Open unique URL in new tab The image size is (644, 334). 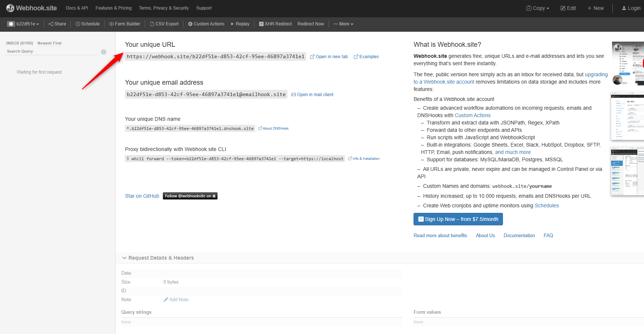pos(329,57)
